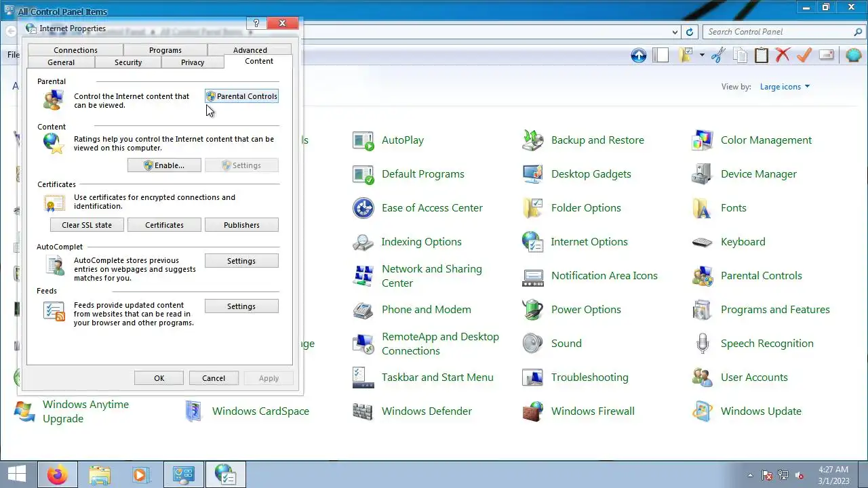
Task: Open the Certificates button
Action: coord(164,225)
